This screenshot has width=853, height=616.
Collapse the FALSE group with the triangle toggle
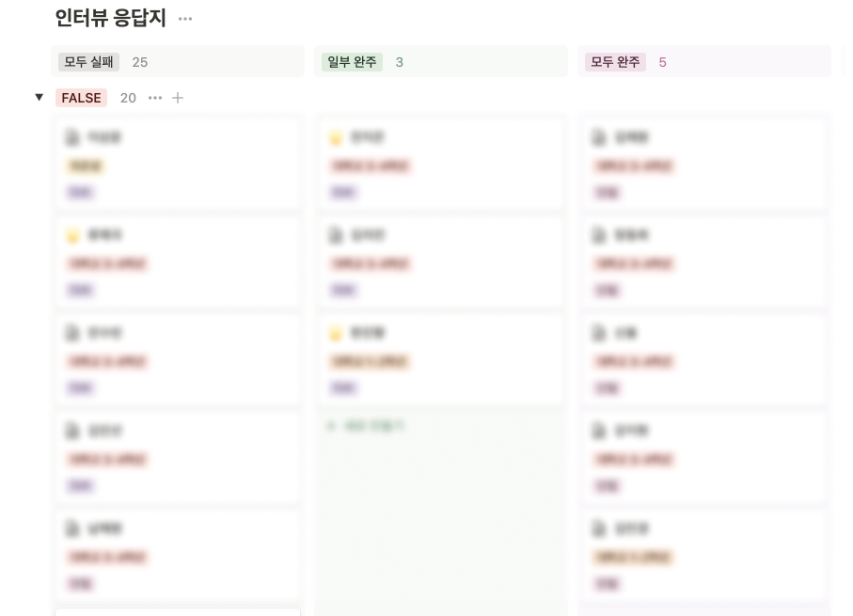(x=39, y=98)
